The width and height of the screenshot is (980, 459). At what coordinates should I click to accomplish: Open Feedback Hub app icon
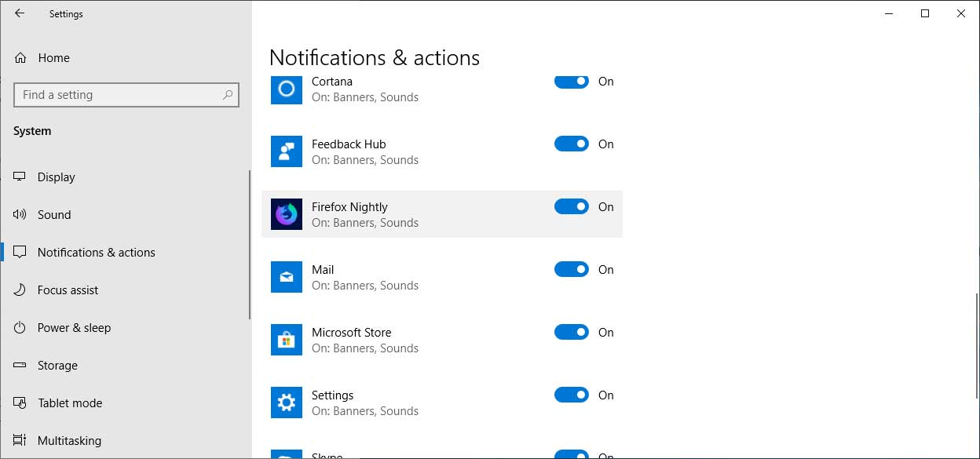[287, 151]
